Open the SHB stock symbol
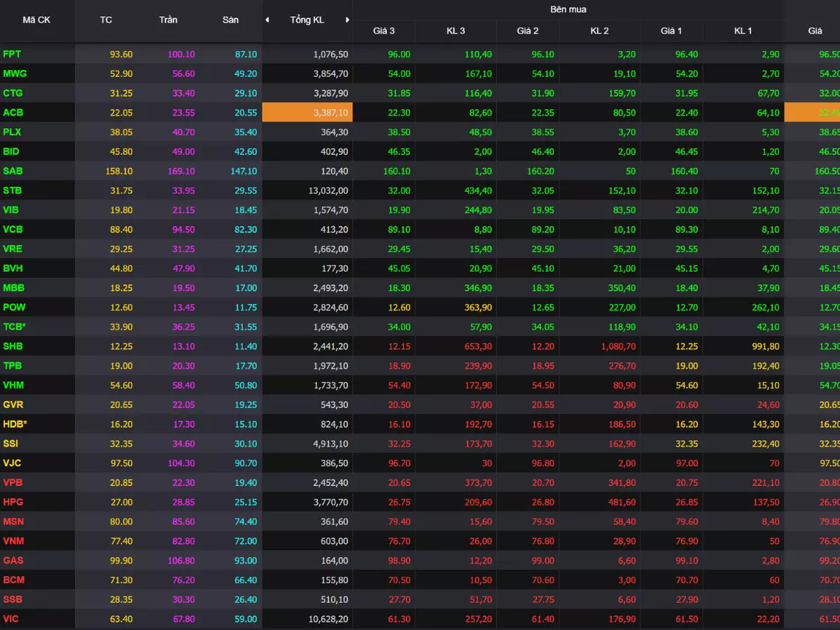This screenshot has height=630, width=840. click(x=13, y=346)
